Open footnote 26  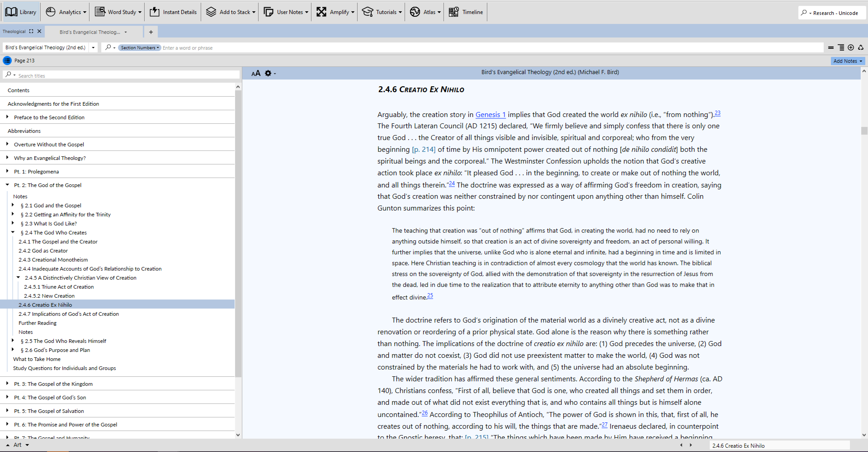point(425,413)
